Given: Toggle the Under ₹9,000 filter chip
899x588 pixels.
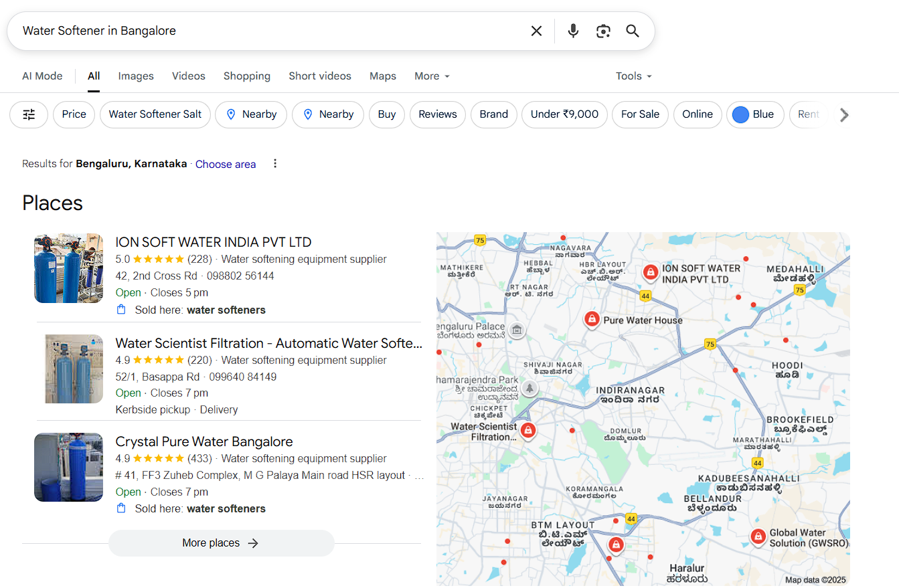Looking at the screenshot, I should tap(564, 114).
